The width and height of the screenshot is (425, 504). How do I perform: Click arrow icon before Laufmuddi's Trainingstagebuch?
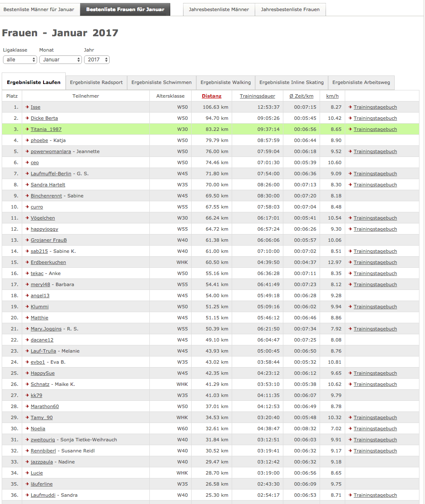(x=350, y=495)
